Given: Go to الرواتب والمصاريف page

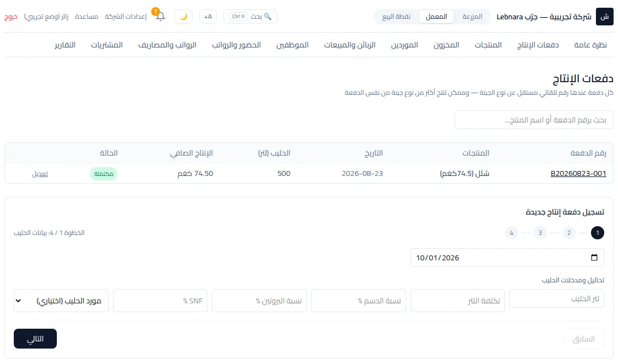Looking at the screenshot, I should pos(167,45).
